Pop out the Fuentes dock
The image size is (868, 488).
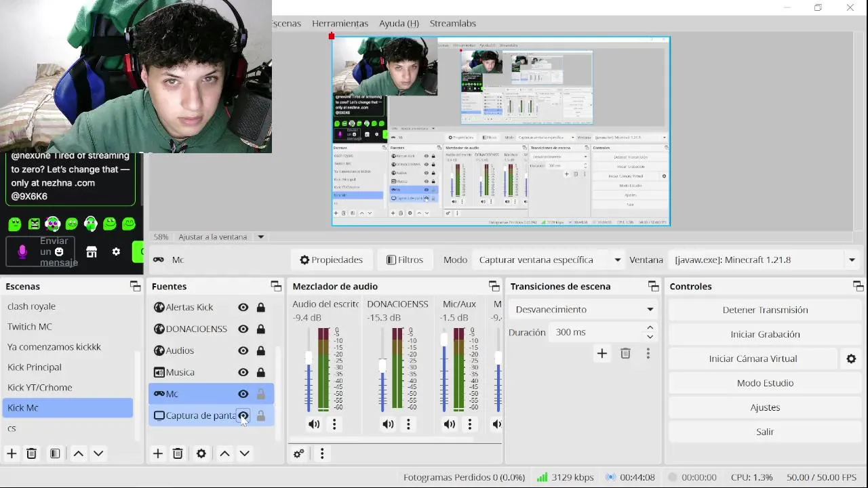pos(276,286)
